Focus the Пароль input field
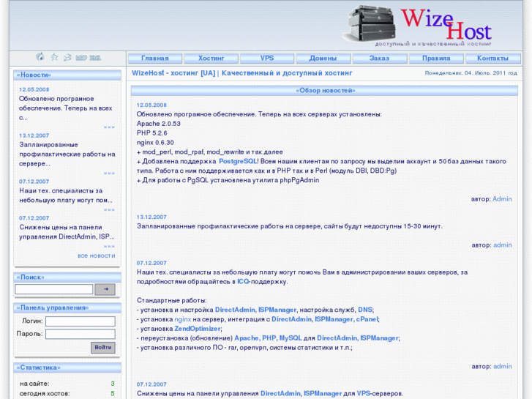This screenshot has height=399, width=532. pyautogui.click(x=80, y=334)
